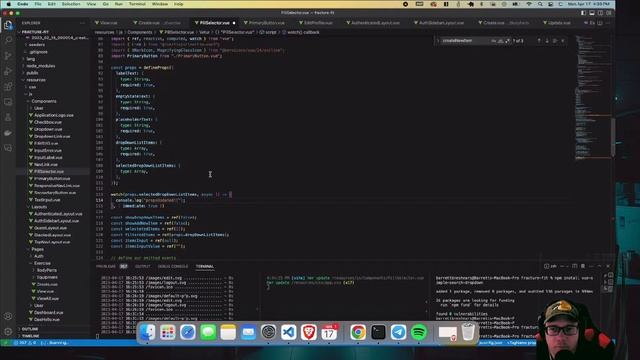
Task: Open Messages from the Dock
Action: click(208, 332)
